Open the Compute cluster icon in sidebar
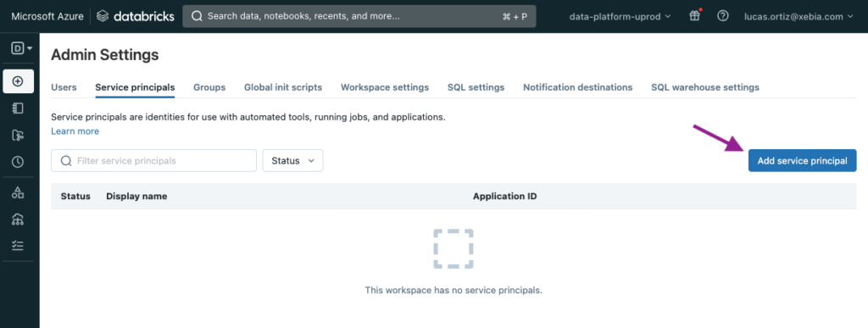 [x=18, y=219]
